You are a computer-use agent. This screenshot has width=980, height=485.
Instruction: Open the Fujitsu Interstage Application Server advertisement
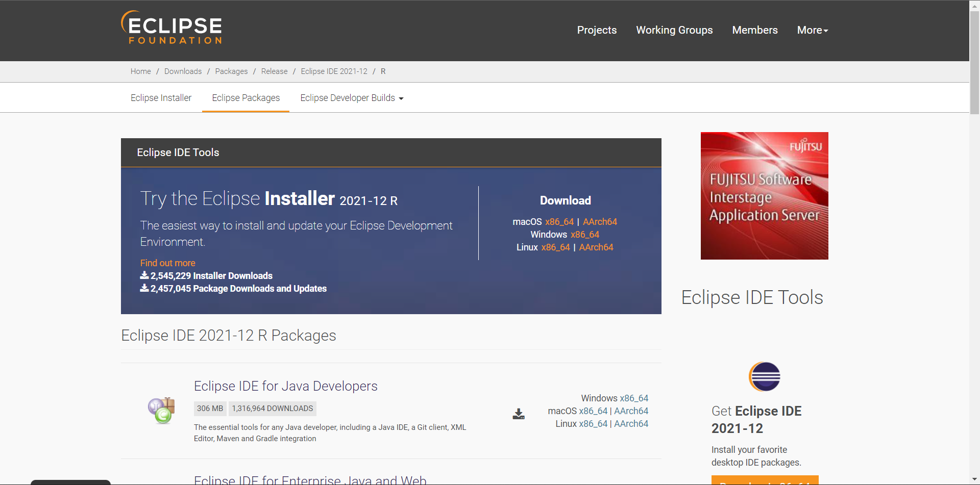pyautogui.click(x=764, y=195)
